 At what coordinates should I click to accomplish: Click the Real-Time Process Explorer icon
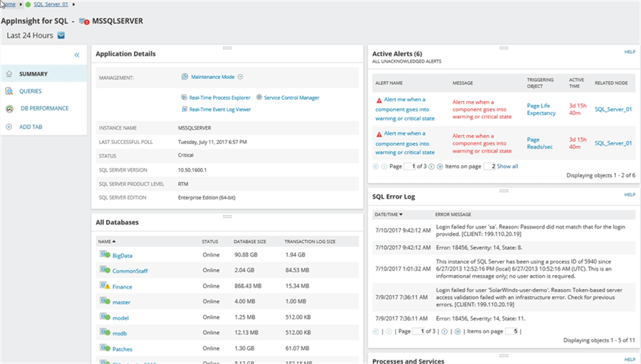coord(184,98)
